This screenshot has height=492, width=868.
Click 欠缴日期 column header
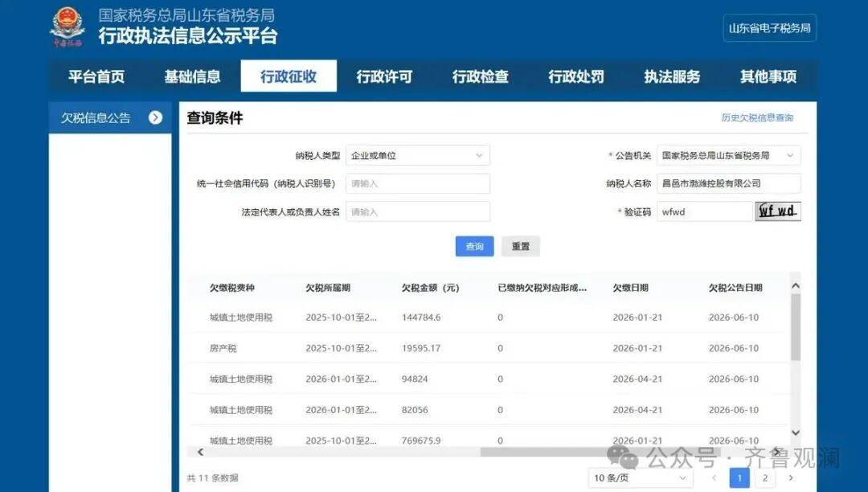click(x=631, y=288)
